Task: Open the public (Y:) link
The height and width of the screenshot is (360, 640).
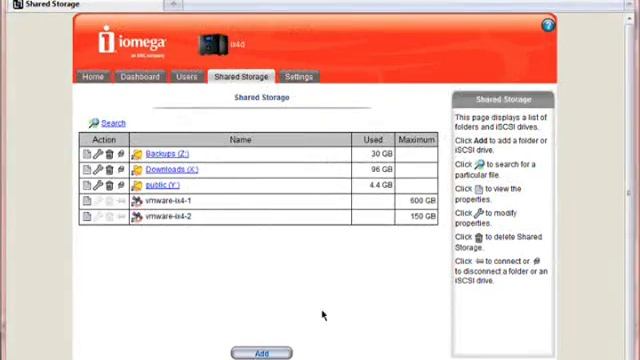Action: [x=162, y=185]
